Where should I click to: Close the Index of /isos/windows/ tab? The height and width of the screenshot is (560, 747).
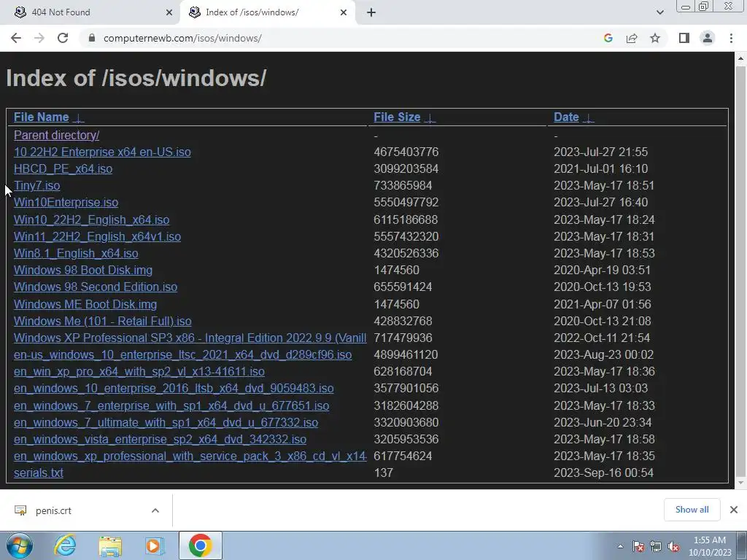click(x=344, y=12)
